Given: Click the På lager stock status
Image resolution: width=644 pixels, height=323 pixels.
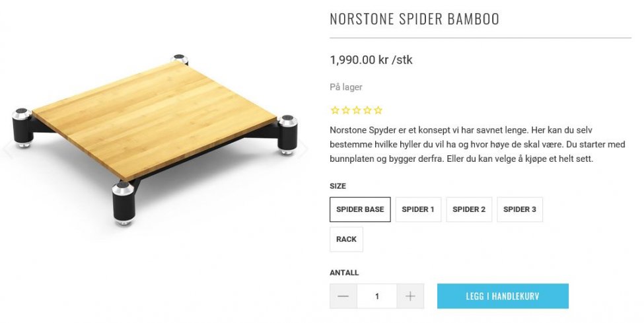Looking at the screenshot, I should [345, 87].
